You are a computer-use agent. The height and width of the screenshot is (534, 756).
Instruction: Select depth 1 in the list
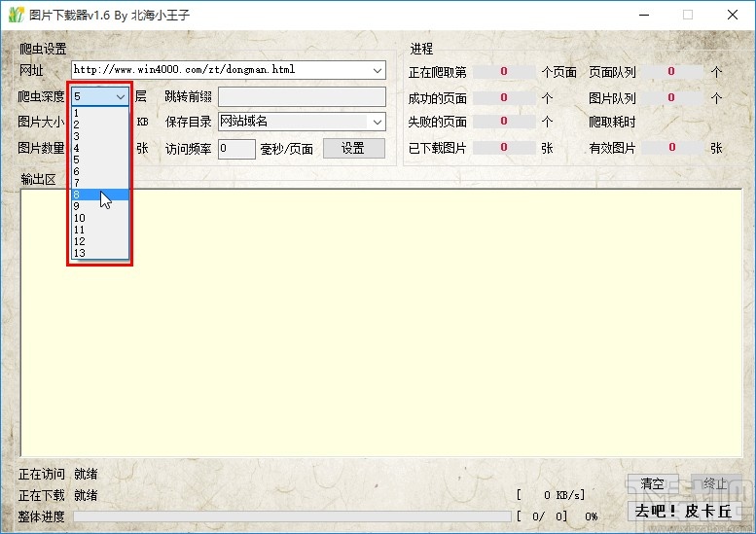click(100, 113)
